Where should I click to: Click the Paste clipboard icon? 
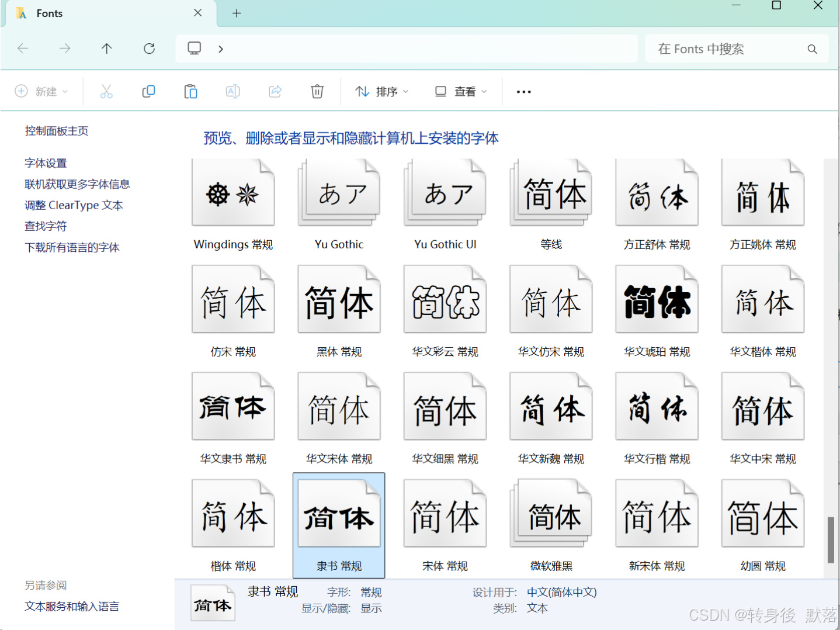[190, 91]
